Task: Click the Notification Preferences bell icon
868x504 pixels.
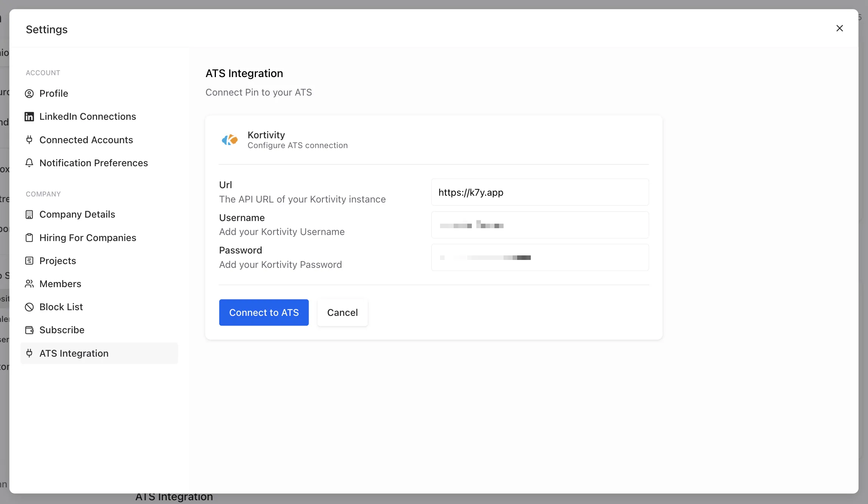Action: 29,163
